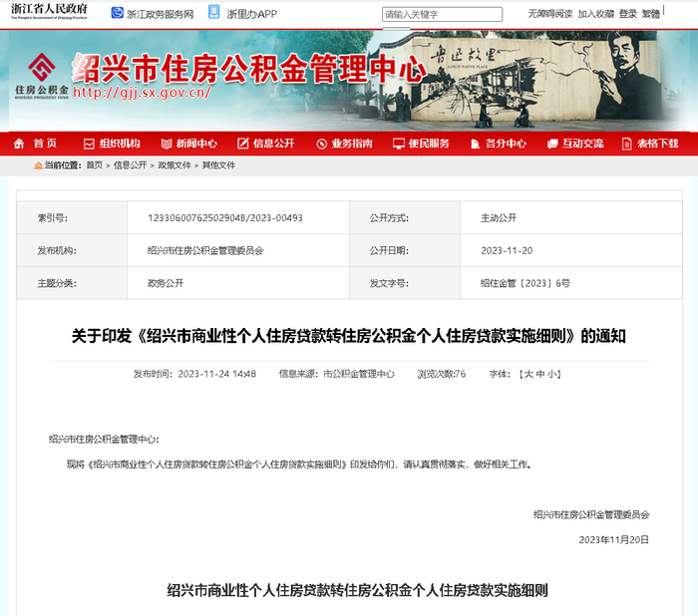Click 其他文件 in the breadcrumb
Screen dimensions: 698x616
point(218,165)
